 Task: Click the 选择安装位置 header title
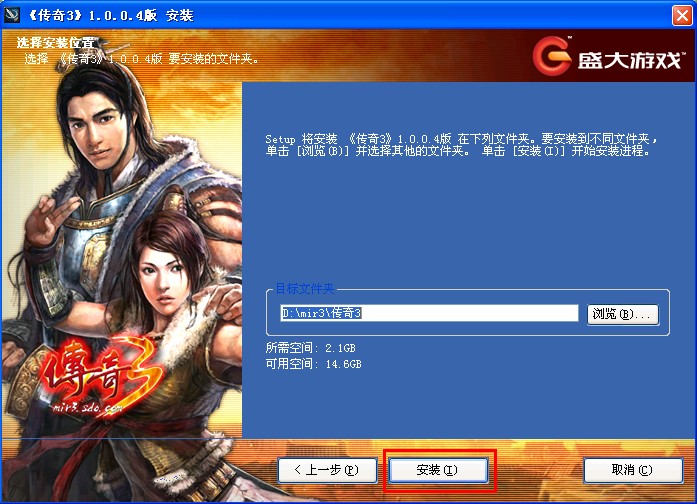56,43
